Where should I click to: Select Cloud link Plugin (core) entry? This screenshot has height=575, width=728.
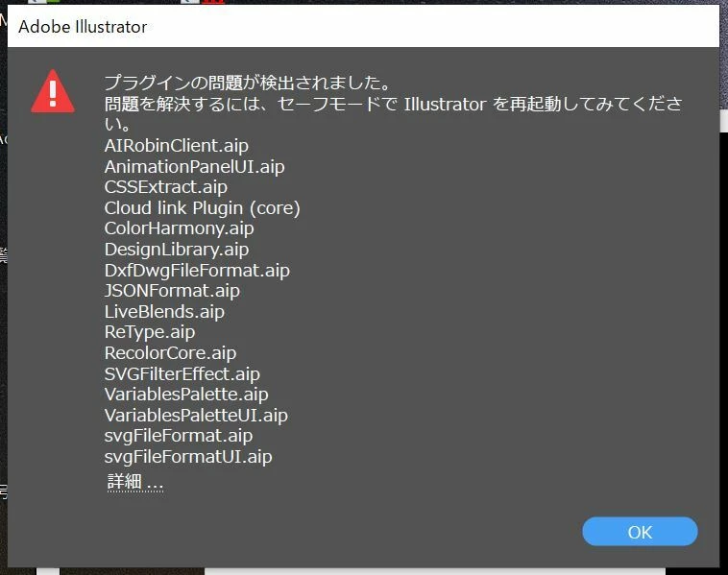(x=203, y=208)
